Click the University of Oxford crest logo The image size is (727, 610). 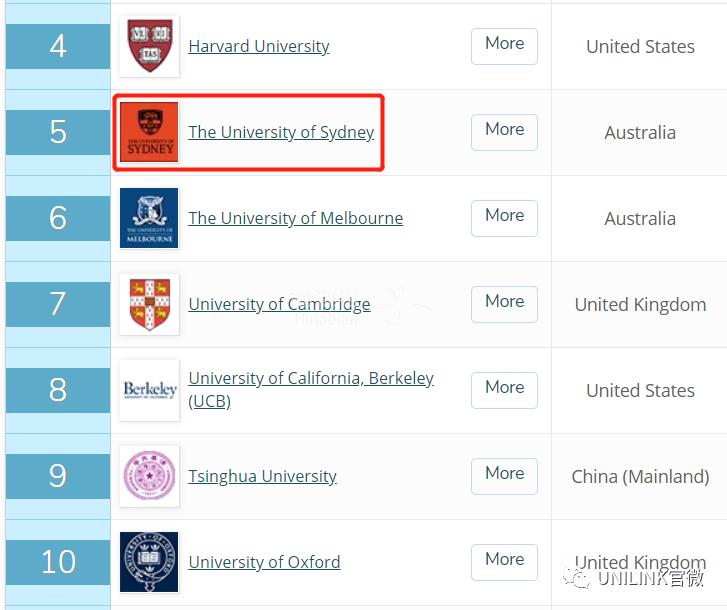(x=149, y=562)
